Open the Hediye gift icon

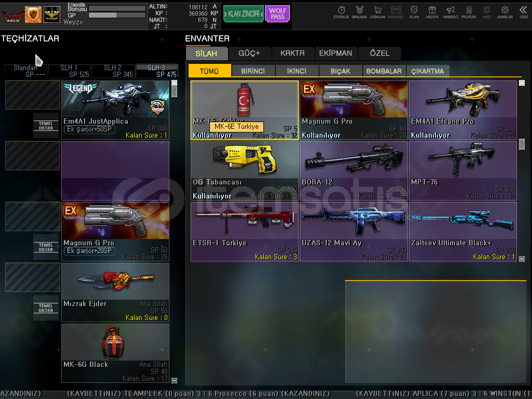click(432, 12)
